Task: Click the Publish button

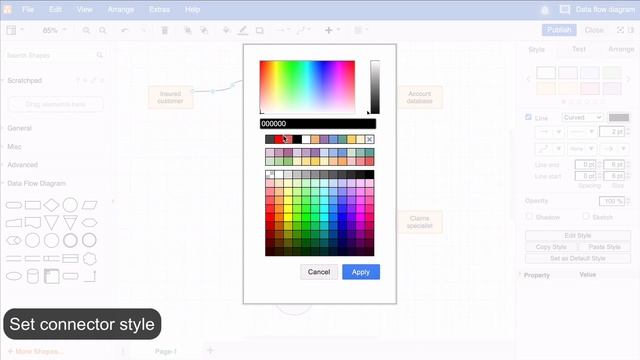Action: [x=559, y=30]
